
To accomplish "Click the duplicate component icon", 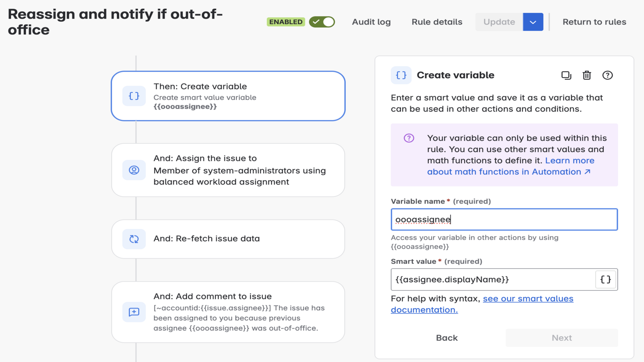I will (566, 75).
